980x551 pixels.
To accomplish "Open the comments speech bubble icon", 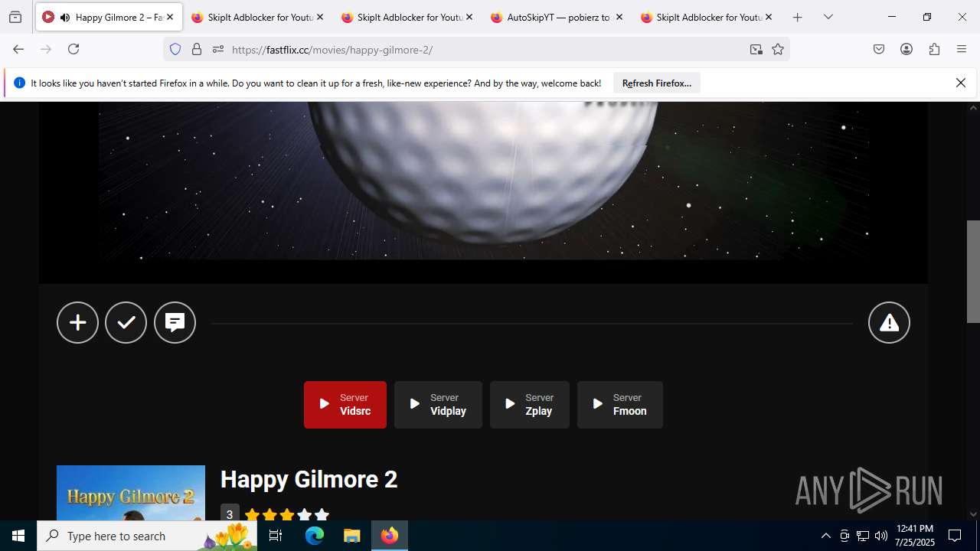I will point(175,323).
